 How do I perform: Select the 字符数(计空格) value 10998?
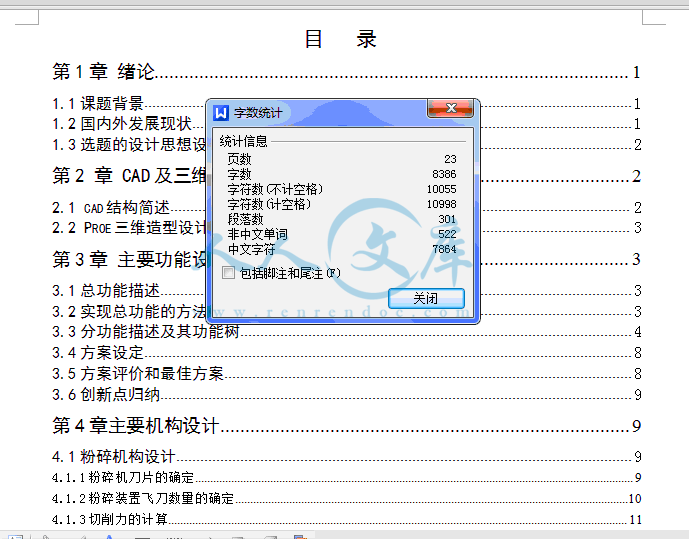click(442, 204)
